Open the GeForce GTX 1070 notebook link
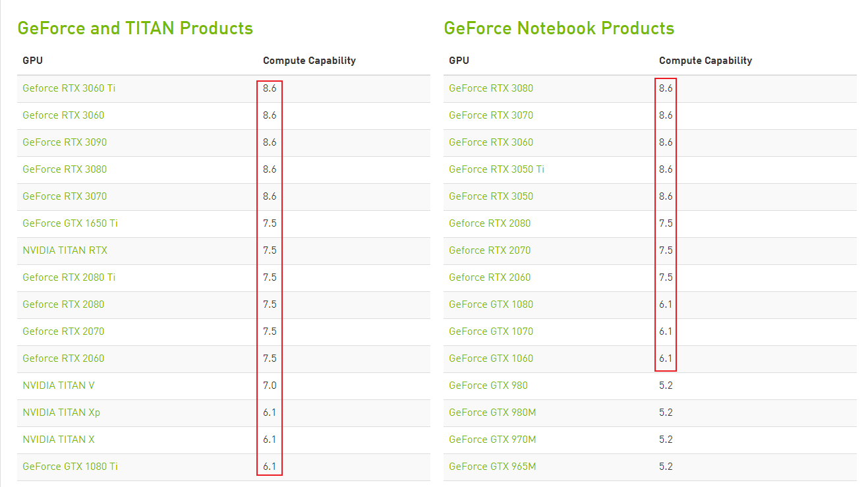The height and width of the screenshot is (487, 868). point(491,331)
